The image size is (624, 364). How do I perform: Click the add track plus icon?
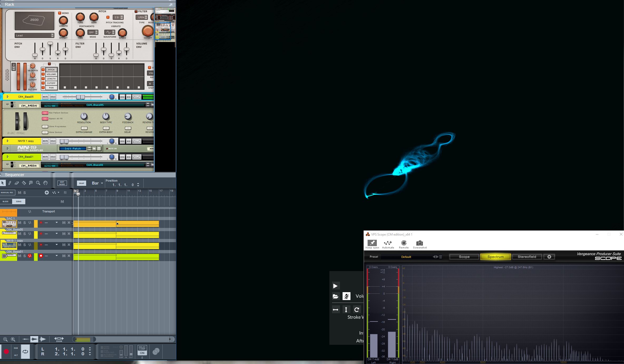[47, 193]
